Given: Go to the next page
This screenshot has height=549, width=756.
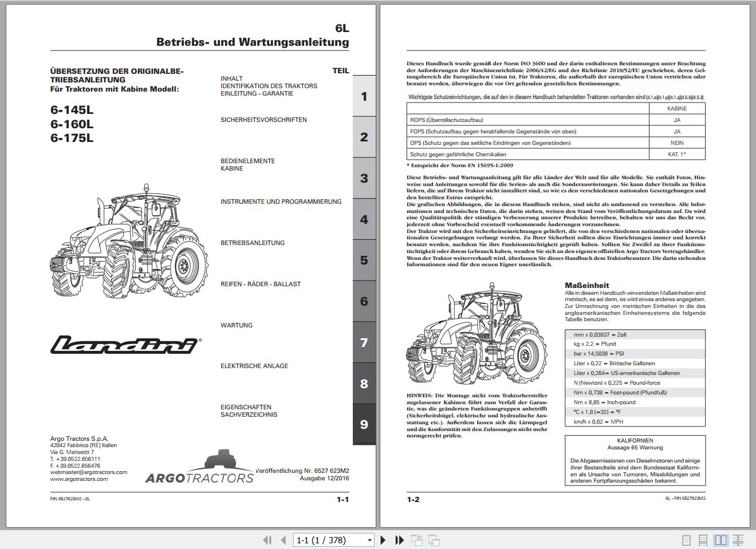Looking at the screenshot, I should (383, 540).
